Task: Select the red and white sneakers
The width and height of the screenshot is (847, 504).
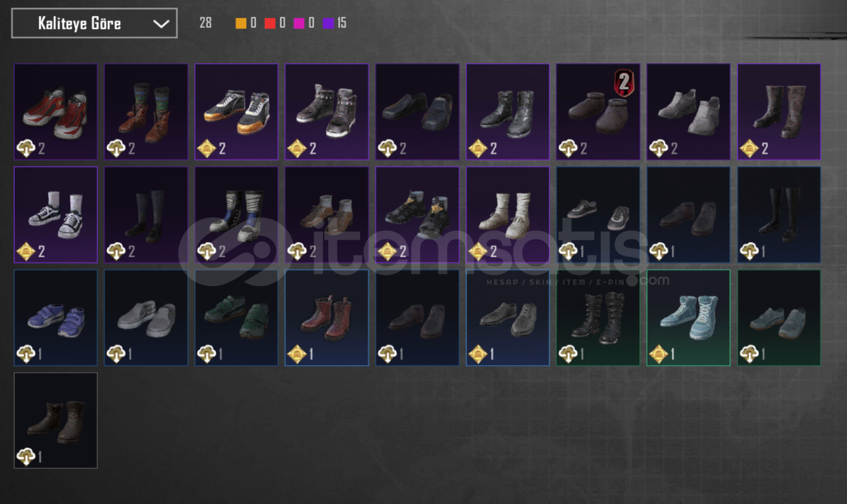Action: [56, 111]
